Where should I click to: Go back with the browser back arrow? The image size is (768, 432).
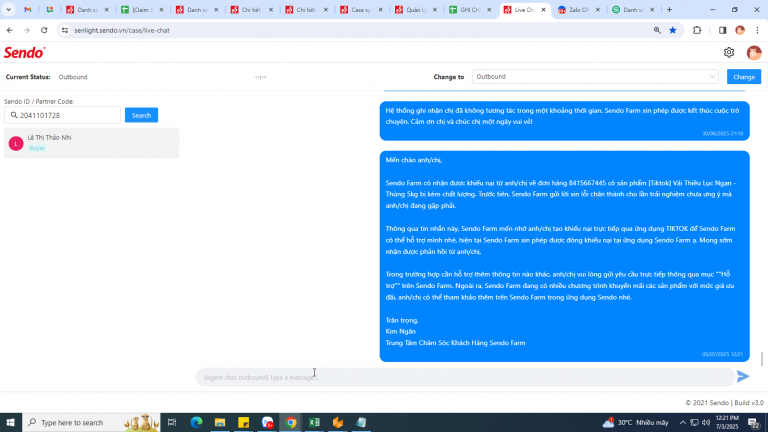(x=10, y=30)
